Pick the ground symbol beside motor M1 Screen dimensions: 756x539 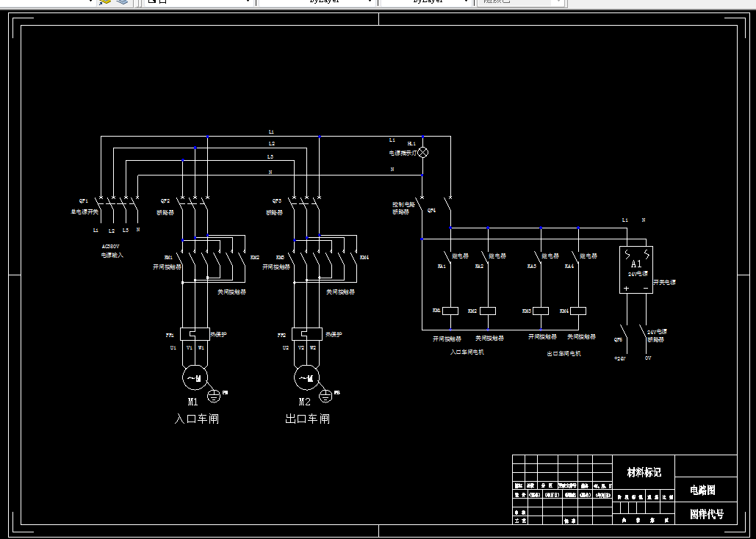(x=214, y=397)
